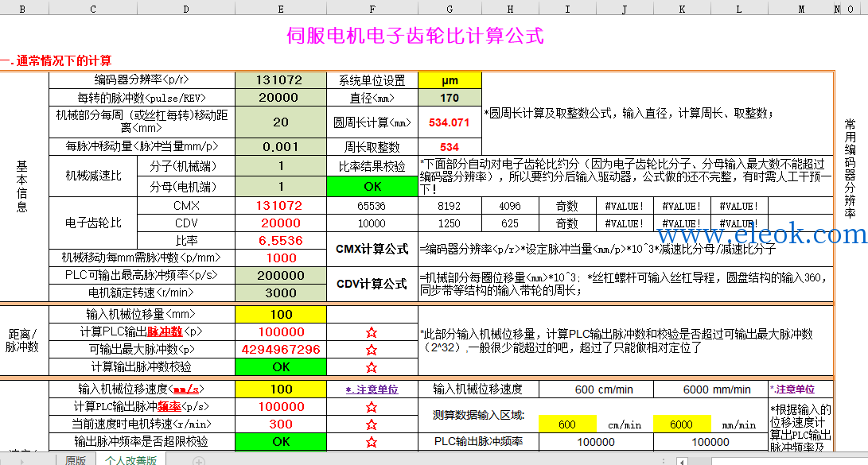Image resolution: width=868 pixels, height=465 pixels.
Task: Select the 电子齿轮比 label cell
Action: 93,223
